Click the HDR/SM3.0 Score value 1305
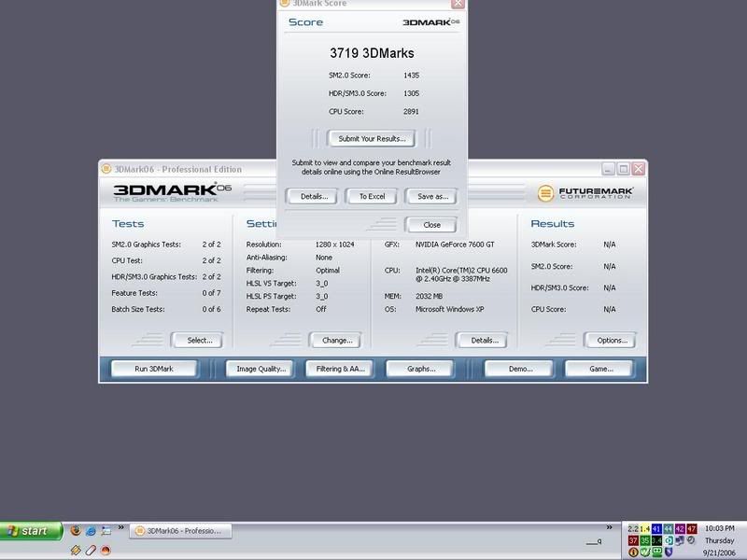Screen dimensions: 747x560 pos(411,93)
